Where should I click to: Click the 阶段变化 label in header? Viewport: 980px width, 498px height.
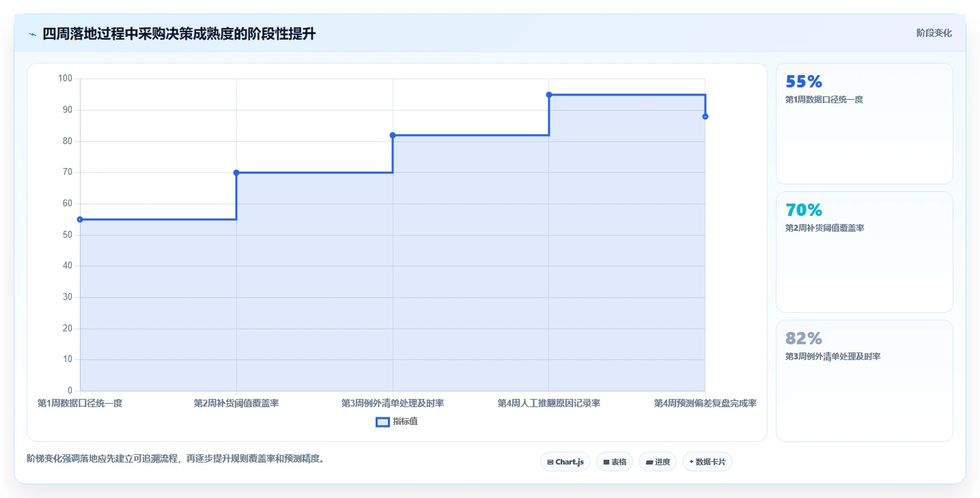pos(934,33)
